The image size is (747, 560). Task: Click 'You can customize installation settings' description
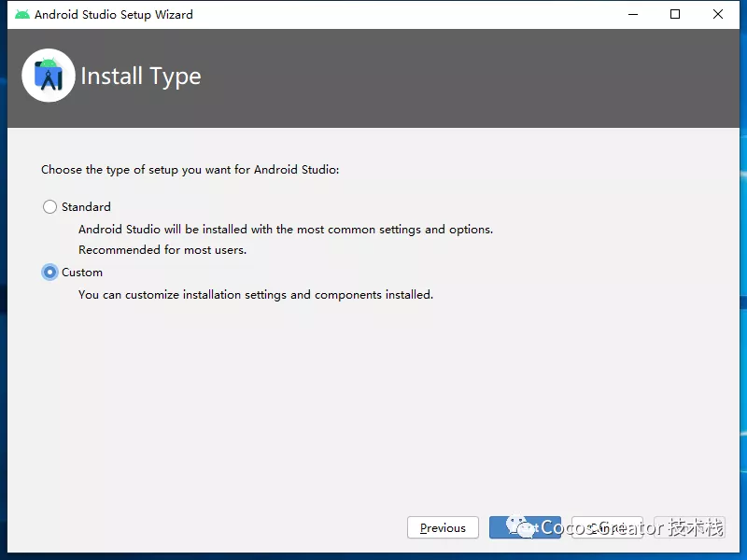tap(255, 295)
